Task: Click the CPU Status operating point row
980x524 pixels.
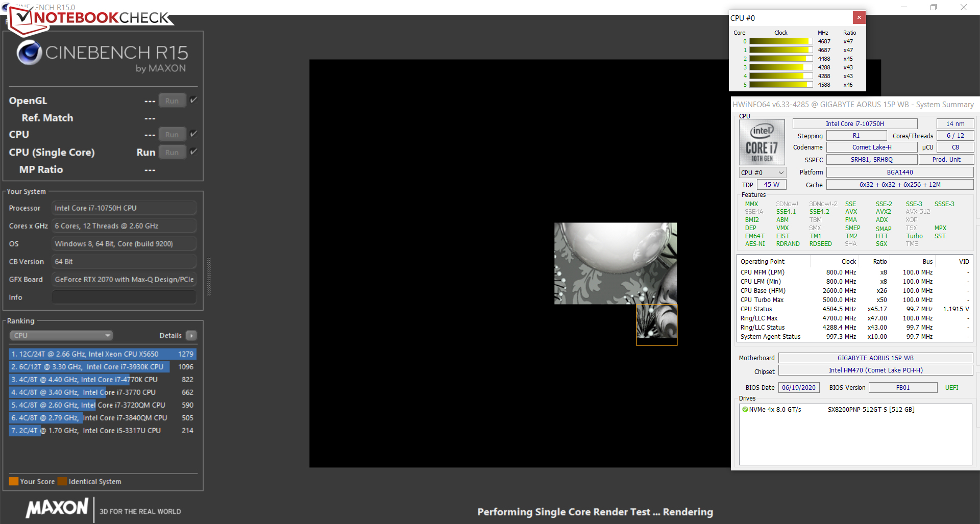Action: point(855,309)
